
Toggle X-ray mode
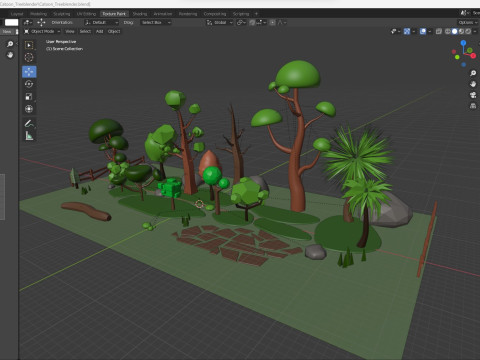point(439,31)
